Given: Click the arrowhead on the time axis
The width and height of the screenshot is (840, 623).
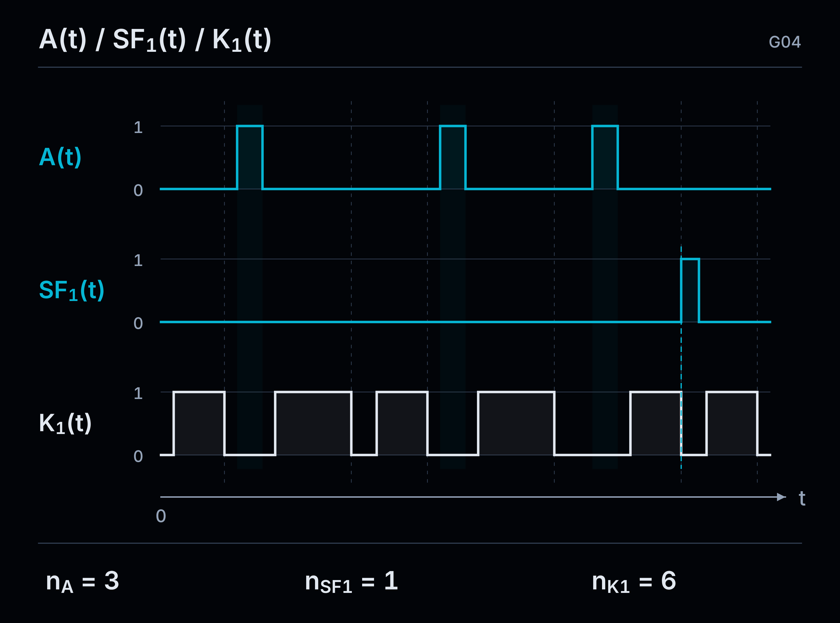Looking at the screenshot, I should point(781,497).
